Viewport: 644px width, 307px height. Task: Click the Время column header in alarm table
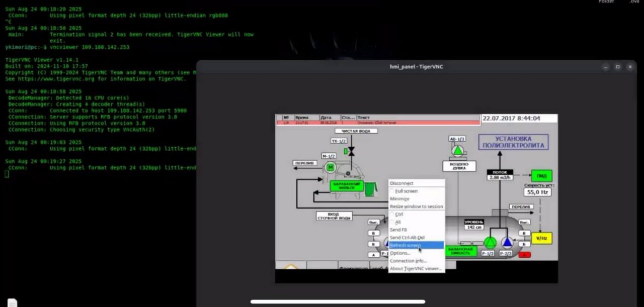307,117
